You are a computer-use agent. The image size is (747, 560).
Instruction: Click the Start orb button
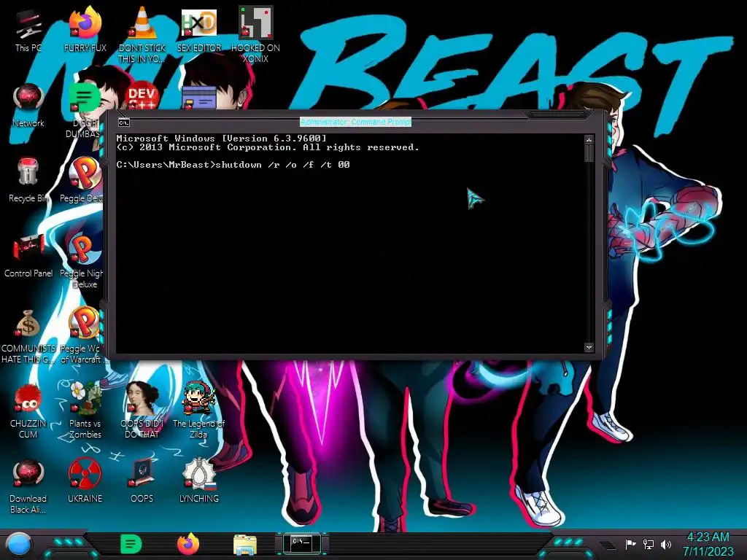click(x=19, y=544)
